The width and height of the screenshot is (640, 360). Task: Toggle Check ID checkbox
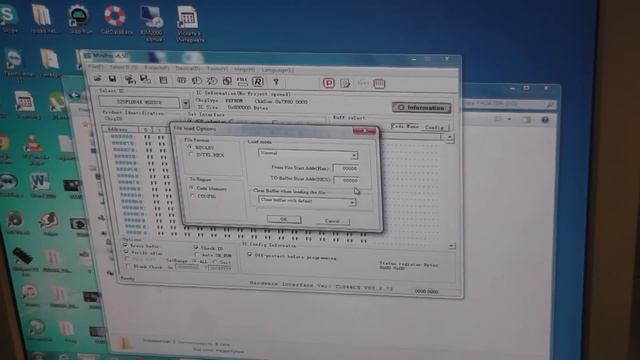click(196, 247)
